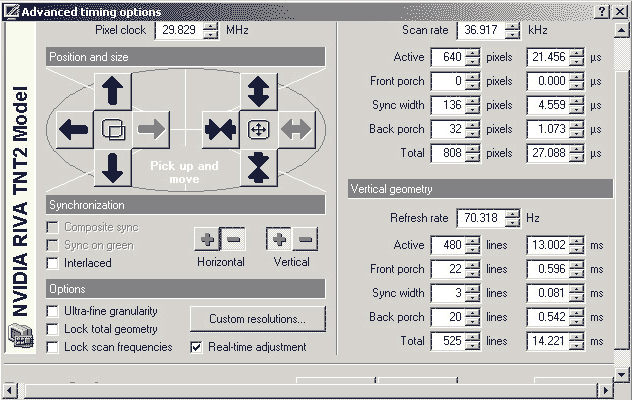Toggle Composite sync checkbox
632x400 pixels.
[52, 227]
